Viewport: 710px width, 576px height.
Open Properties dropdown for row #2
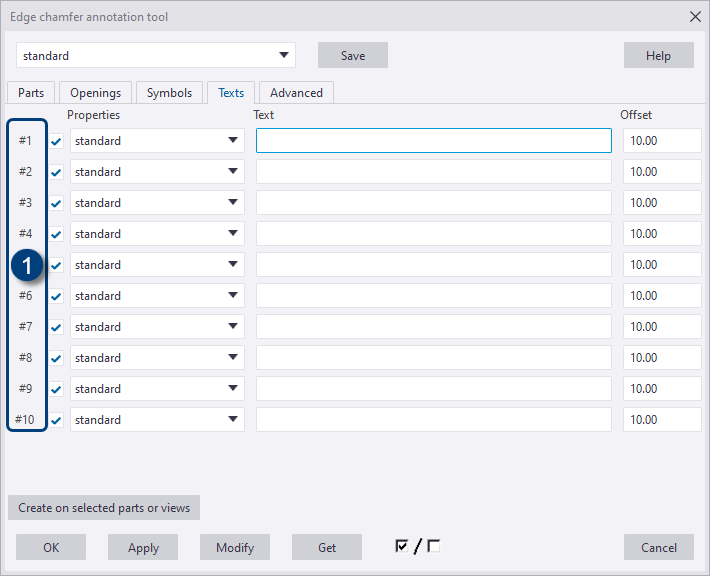click(x=157, y=172)
